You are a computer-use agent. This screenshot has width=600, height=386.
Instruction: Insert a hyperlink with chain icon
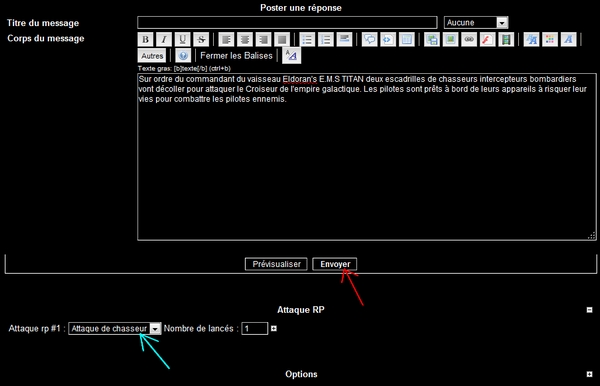point(469,39)
